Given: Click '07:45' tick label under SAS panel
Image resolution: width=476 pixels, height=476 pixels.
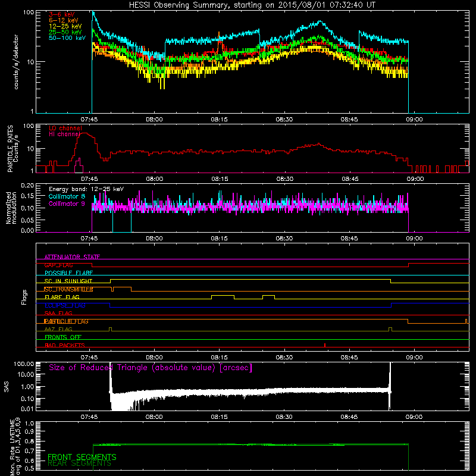Looking at the screenshot, I should pyautogui.click(x=89, y=417).
